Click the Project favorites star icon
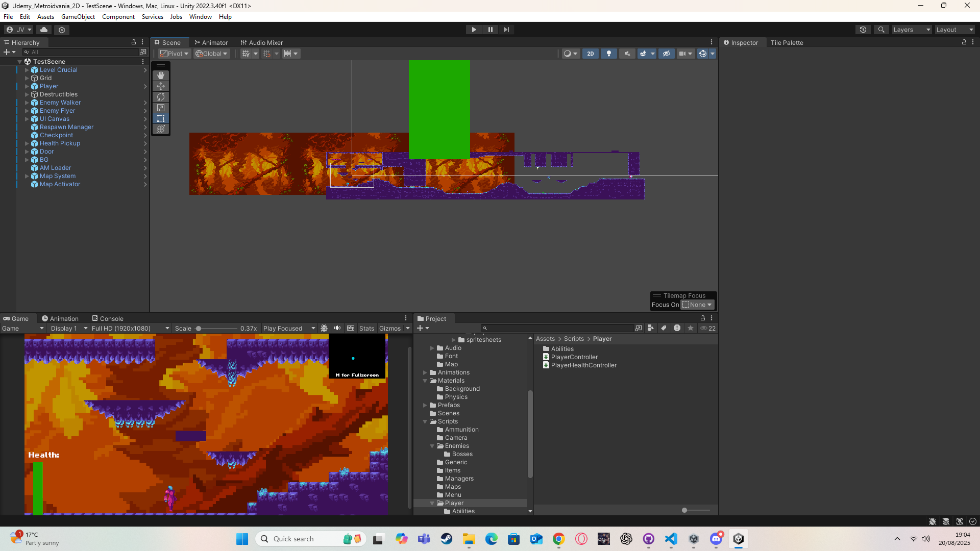This screenshot has width=980, height=551. (691, 328)
